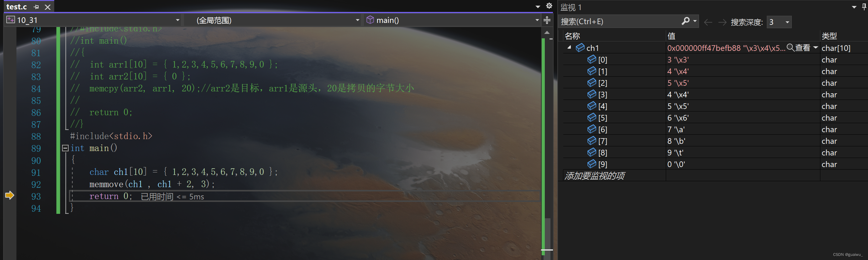Switch to the test.c tab
This screenshot has height=260, width=868.
point(17,7)
